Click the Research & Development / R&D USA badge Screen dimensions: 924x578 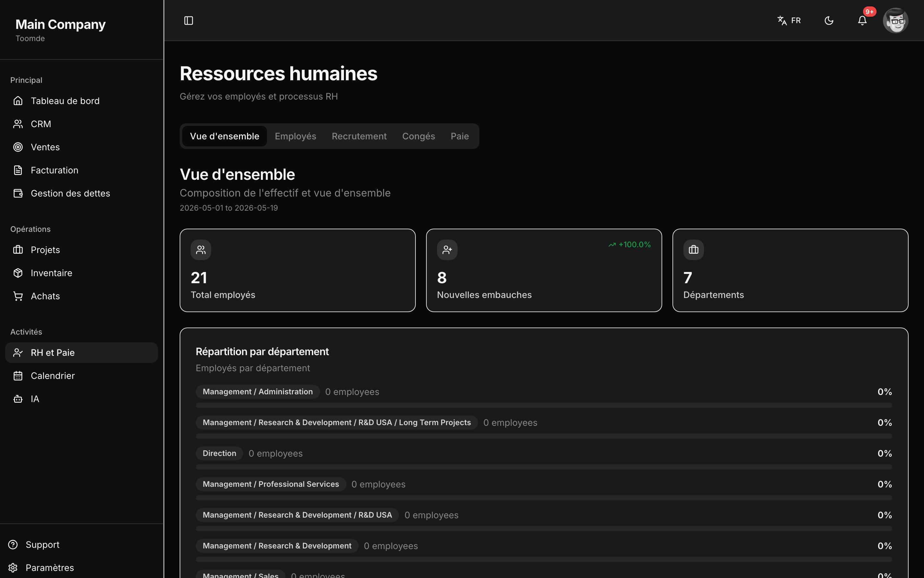[297, 515]
